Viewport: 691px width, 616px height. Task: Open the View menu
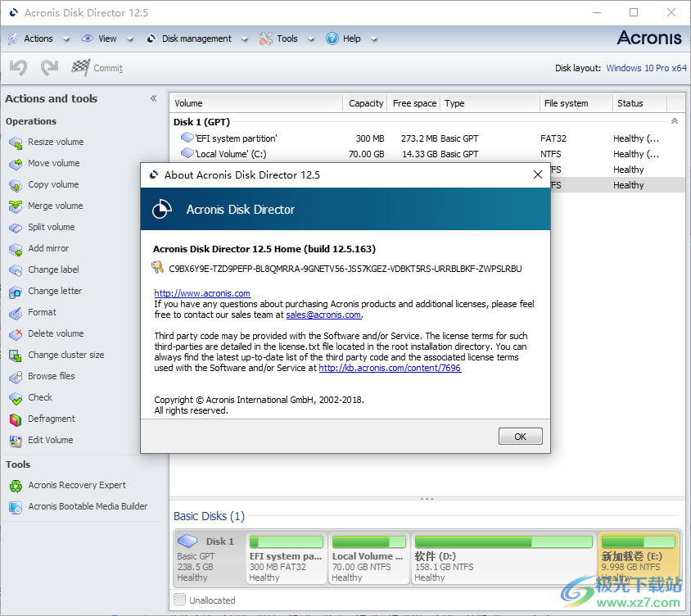pyautogui.click(x=107, y=38)
